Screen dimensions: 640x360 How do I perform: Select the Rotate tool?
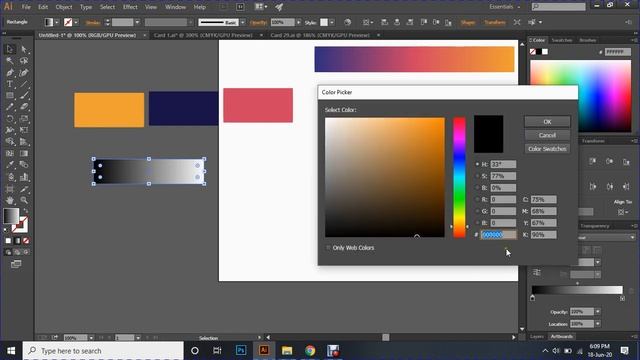coord(10,119)
